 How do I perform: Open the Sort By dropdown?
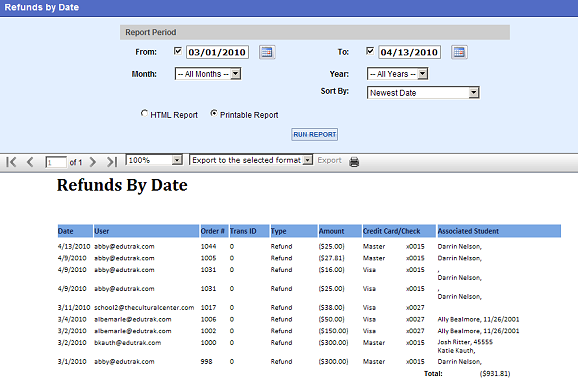click(423, 93)
